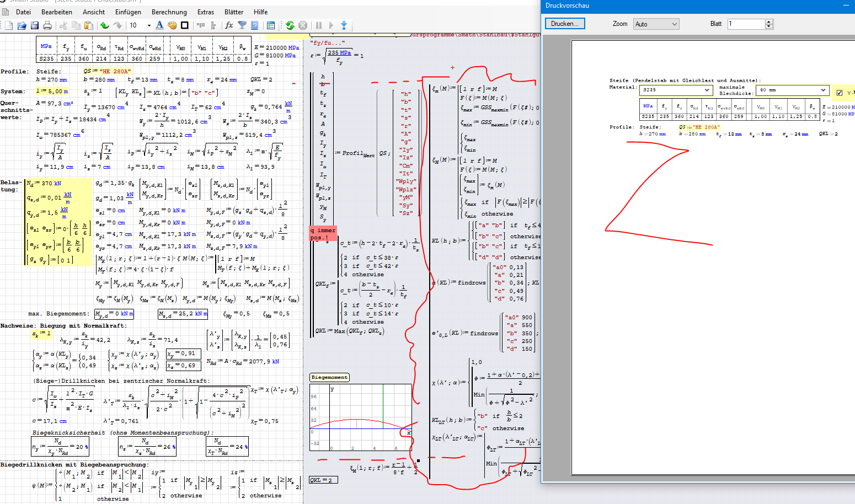The height and width of the screenshot is (504, 855).
Task: Click the border toggle square icon
Action: 185,25
